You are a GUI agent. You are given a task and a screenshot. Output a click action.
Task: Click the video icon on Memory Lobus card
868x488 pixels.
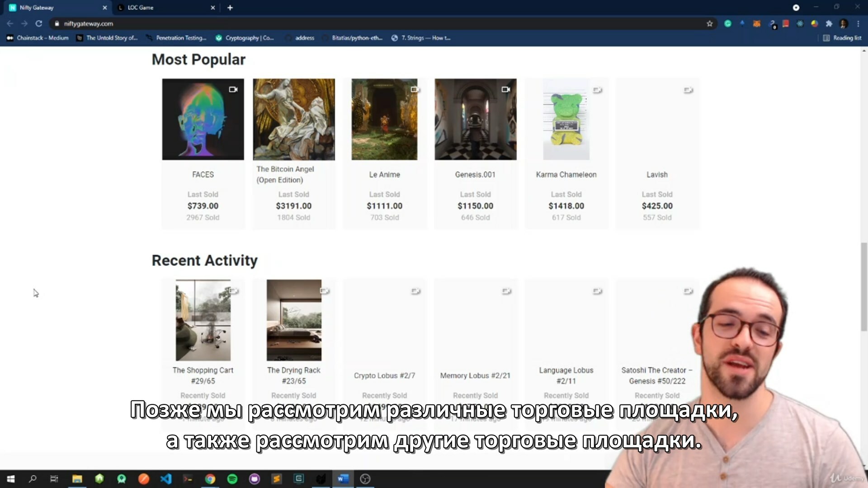[x=507, y=291]
